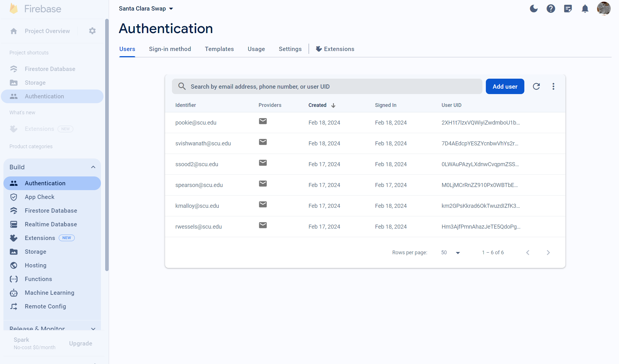Open the notifications bell
The image size is (619, 364).
point(585,9)
